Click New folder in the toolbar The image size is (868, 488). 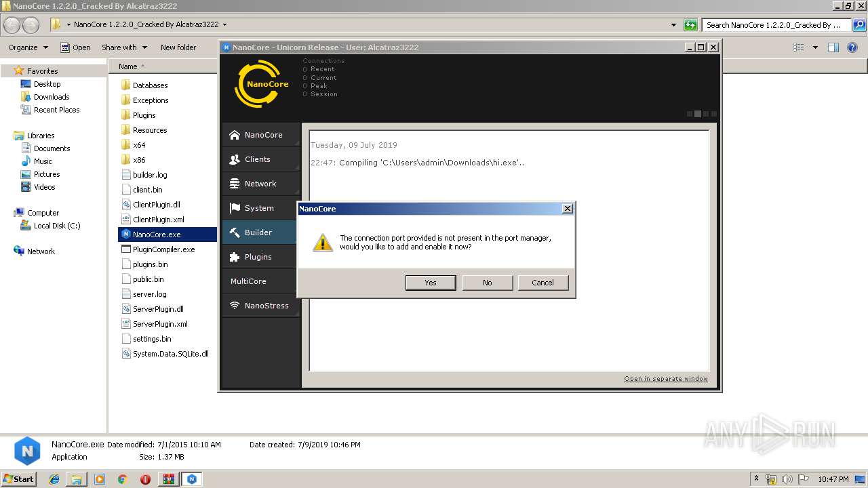pyautogui.click(x=178, y=47)
